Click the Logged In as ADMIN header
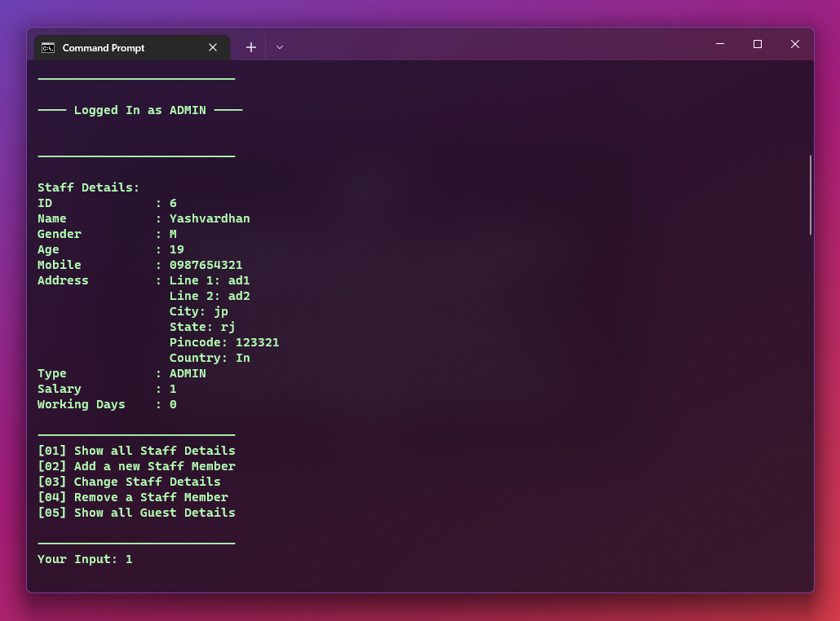This screenshot has width=840, height=621. point(139,109)
